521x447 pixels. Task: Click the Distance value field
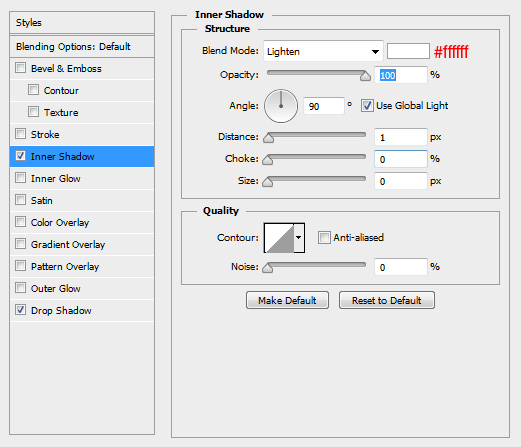click(401, 137)
